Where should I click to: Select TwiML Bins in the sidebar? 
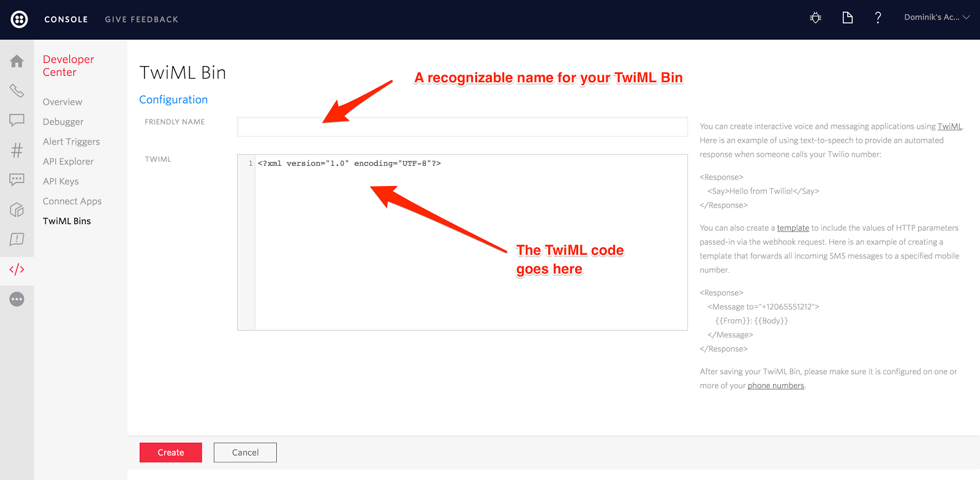click(x=67, y=221)
